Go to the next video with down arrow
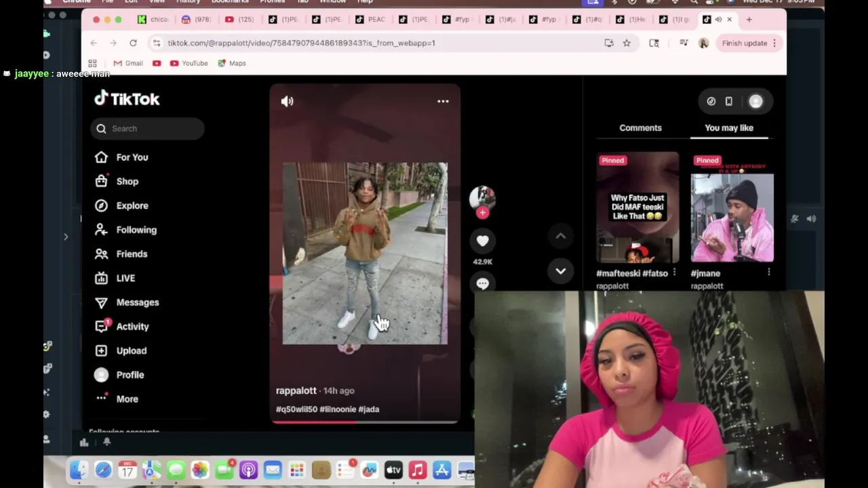This screenshot has width=868, height=488. point(561,270)
